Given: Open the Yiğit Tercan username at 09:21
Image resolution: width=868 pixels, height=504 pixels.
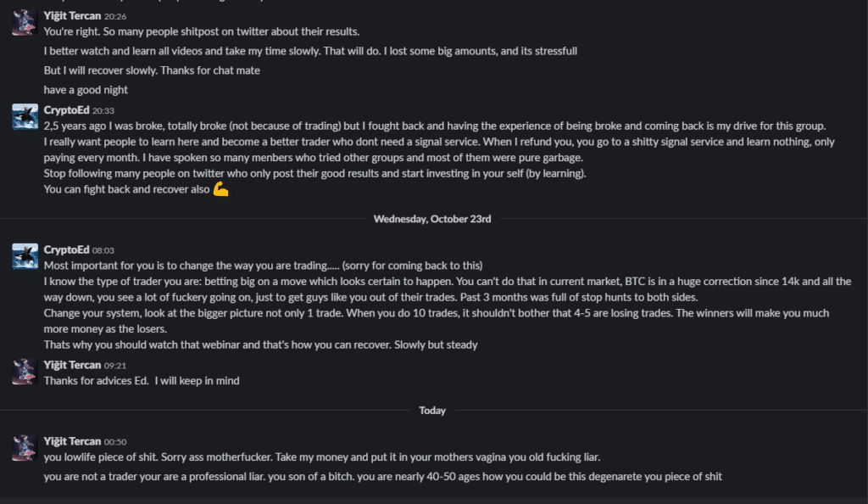Looking at the screenshot, I should tap(72, 365).
